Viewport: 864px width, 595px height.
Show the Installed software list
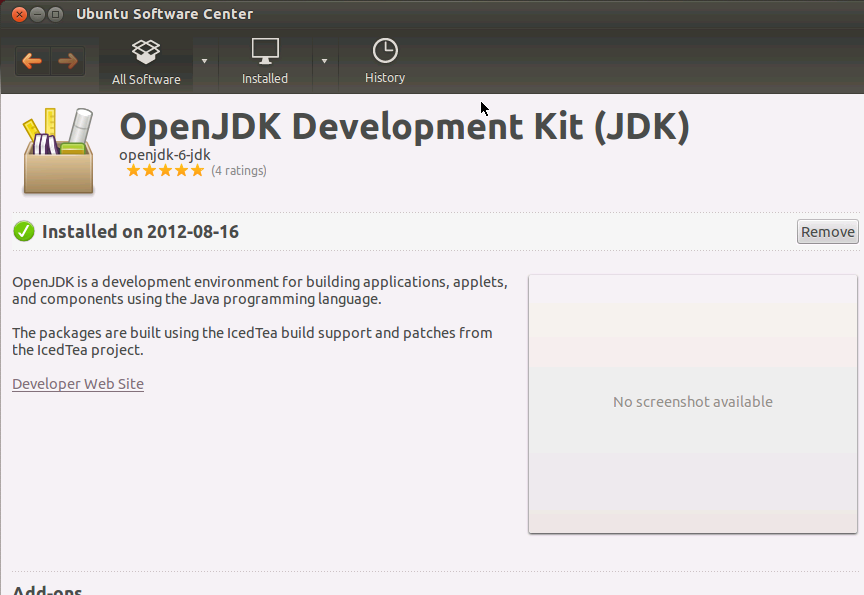point(265,62)
